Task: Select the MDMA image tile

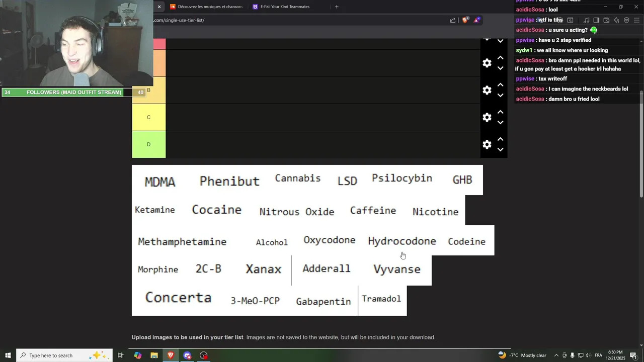Action: coord(160,181)
